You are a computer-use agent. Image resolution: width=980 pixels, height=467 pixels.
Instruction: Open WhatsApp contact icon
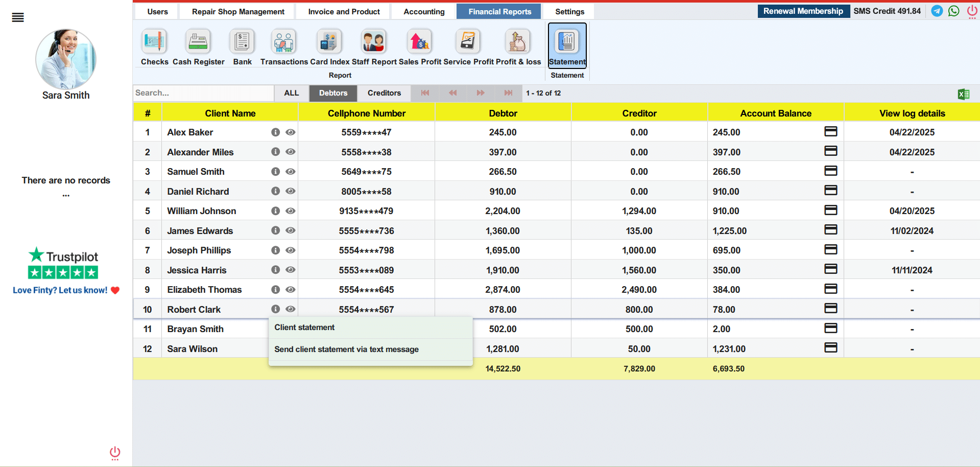[x=953, y=11]
